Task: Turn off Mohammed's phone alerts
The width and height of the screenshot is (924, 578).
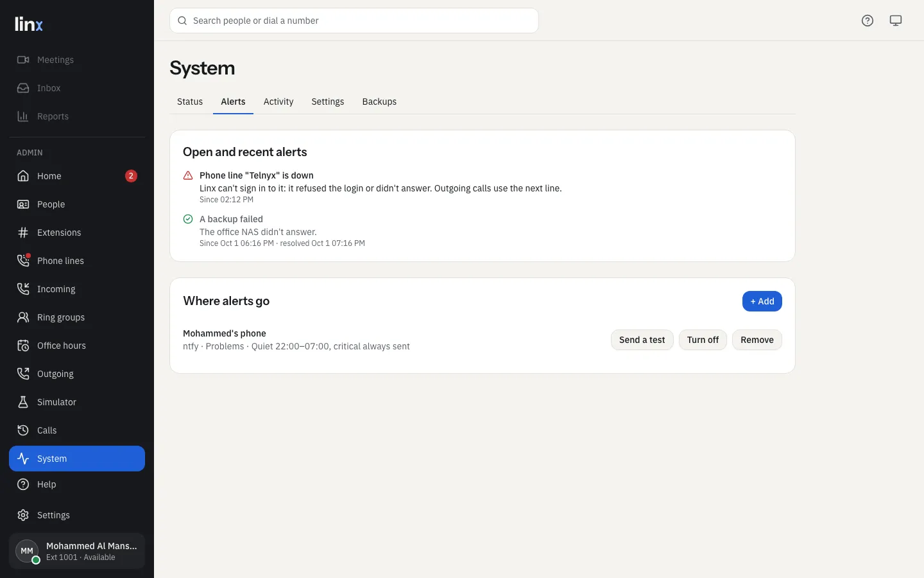Action: 703,340
